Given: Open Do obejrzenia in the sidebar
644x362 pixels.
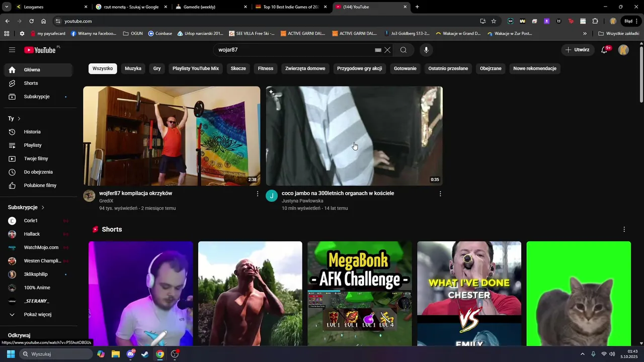Looking at the screenshot, I should pos(38,172).
